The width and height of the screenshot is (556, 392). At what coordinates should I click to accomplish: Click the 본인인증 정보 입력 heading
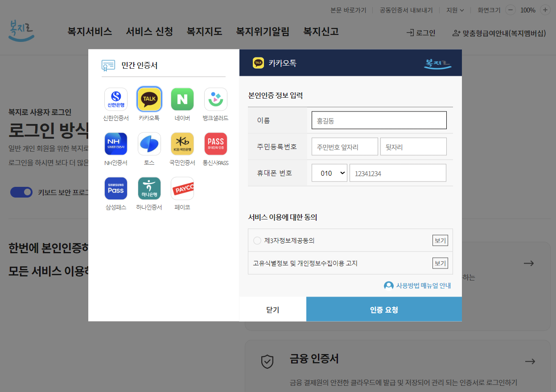pyautogui.click(x=276, y=95)
